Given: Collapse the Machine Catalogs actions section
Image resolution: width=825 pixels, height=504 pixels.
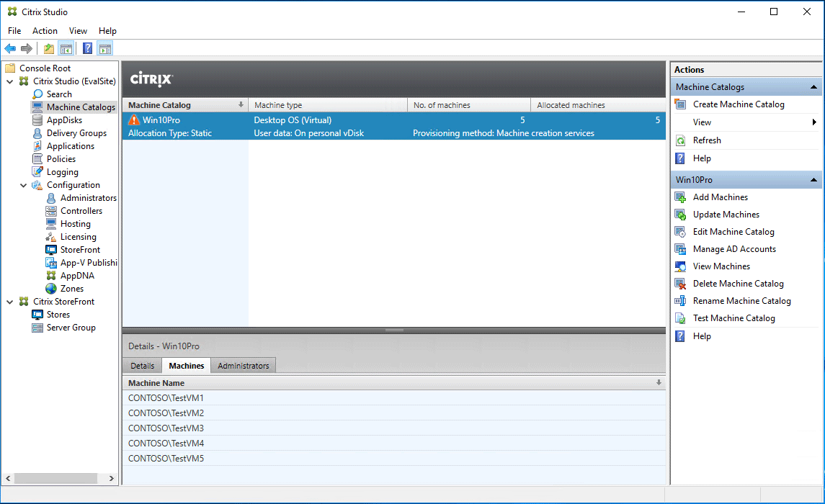Looking at the screenshot, I should click(815, 86).
